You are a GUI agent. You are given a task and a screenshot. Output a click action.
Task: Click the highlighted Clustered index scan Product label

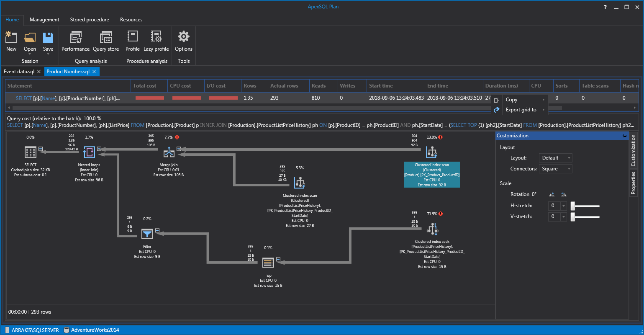click(432, 175)
